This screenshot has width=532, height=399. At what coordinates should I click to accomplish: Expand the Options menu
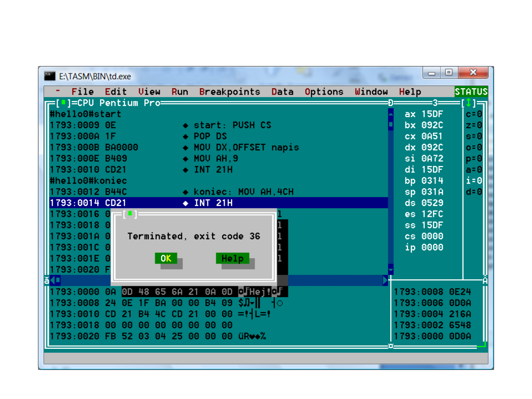pos(324,92)
